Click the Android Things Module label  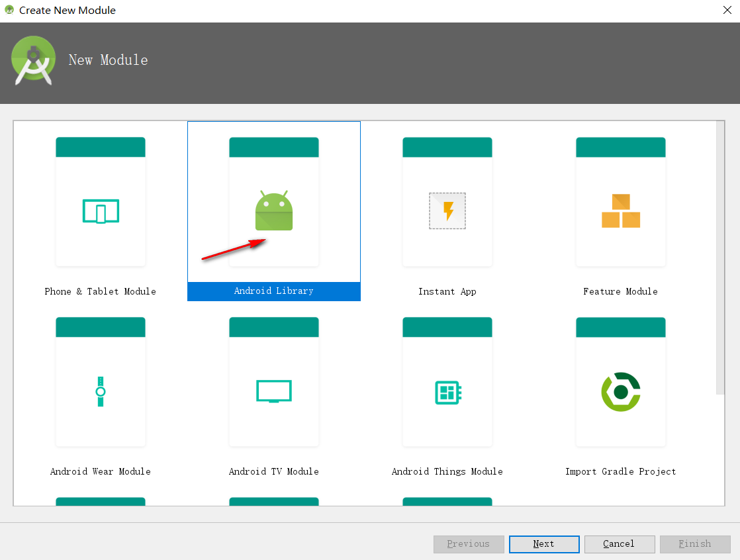(x=447, y=471)
